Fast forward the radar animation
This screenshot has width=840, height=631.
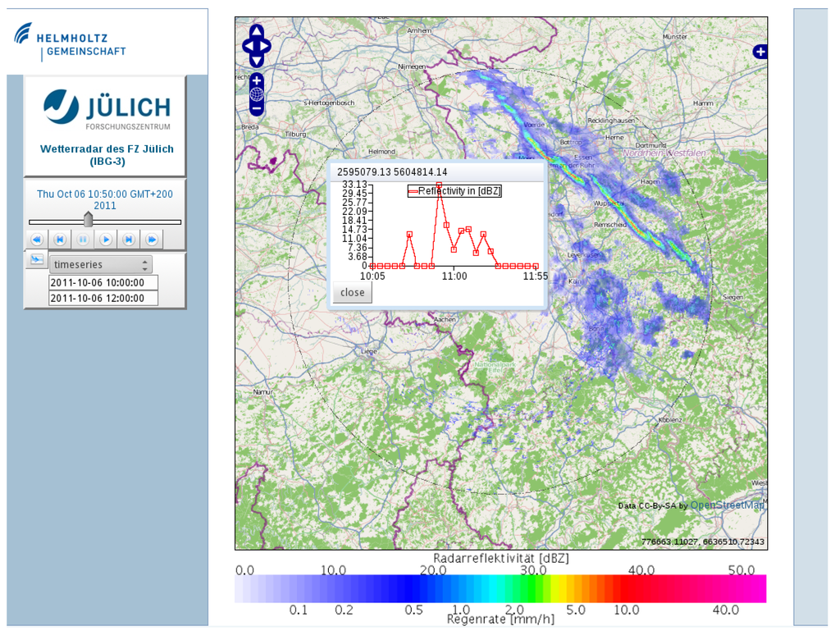coord(152,240)
